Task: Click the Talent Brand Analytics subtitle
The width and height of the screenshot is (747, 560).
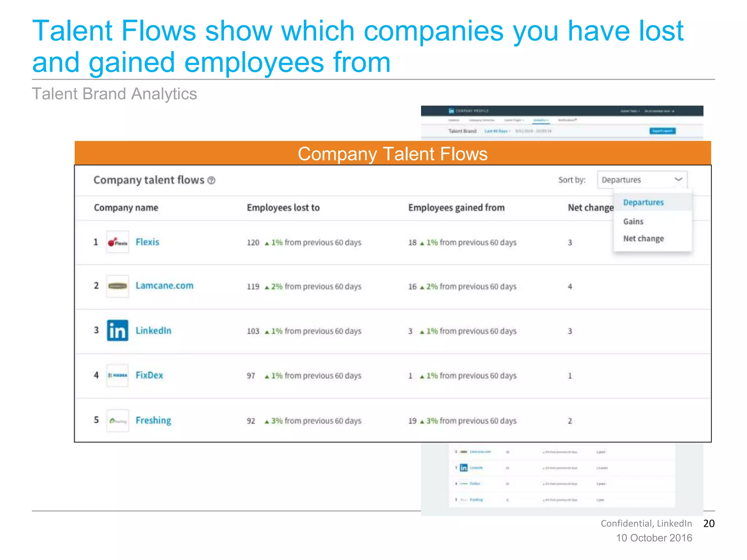Action: [x=115, y=94]
